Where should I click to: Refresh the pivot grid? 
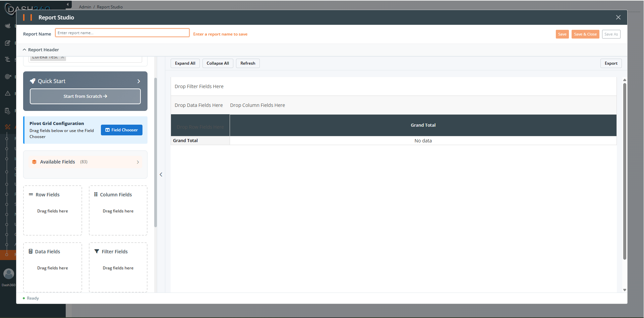point(248,63)
